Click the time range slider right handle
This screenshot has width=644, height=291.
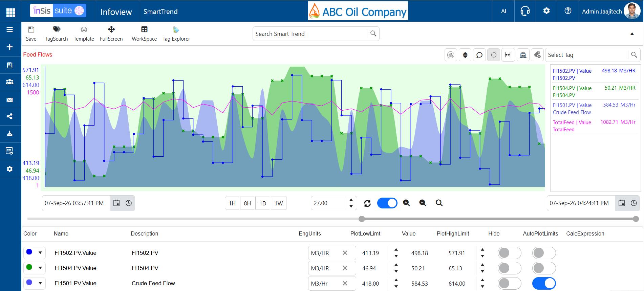(x=636, y=219)
